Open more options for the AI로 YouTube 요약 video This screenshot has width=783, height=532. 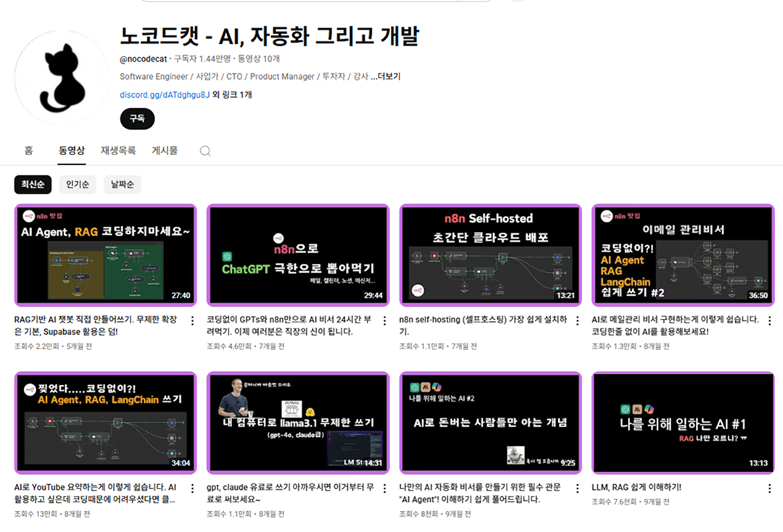tap(192, 489)
